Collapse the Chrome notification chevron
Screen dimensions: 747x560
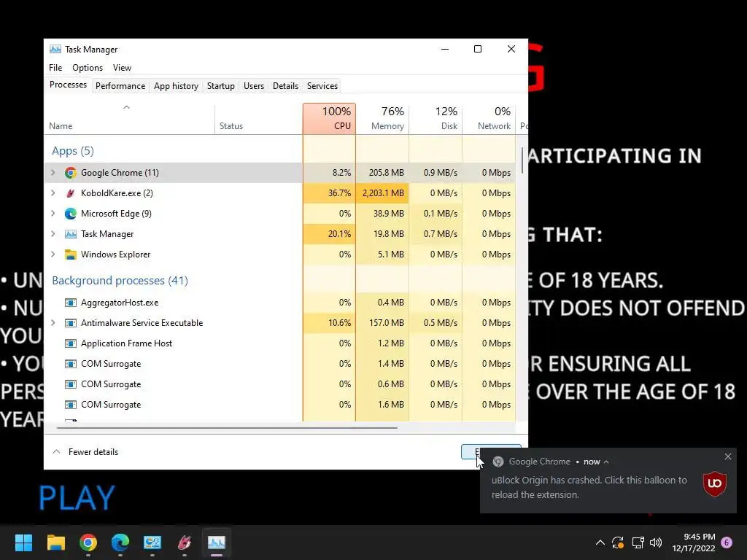click(606, 462)
